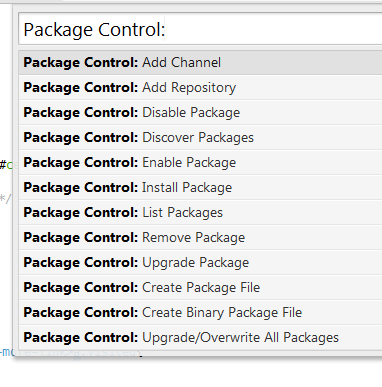Select the Add Channel command
382x387 pixels.
(200, 63)
